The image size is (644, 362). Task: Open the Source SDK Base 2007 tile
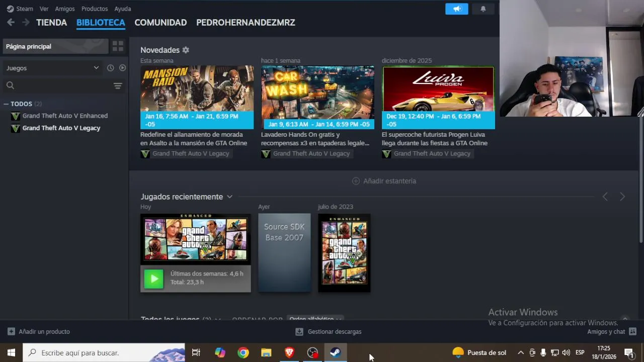tap(284, 253)
